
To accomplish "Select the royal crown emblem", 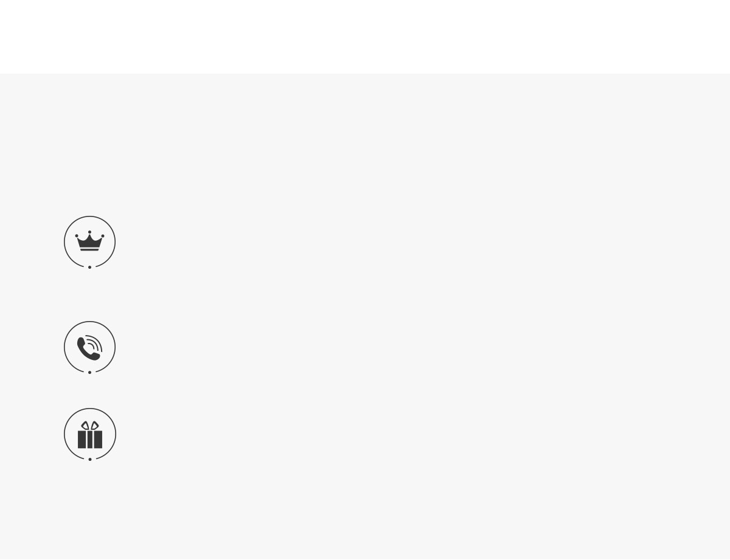I will click(89, 242).
